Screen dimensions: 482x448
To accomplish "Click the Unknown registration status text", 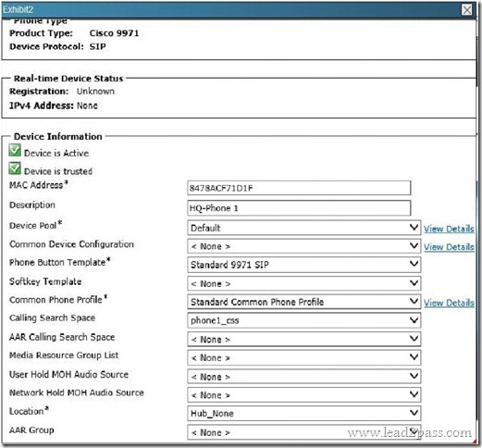I will coord(95,92).
